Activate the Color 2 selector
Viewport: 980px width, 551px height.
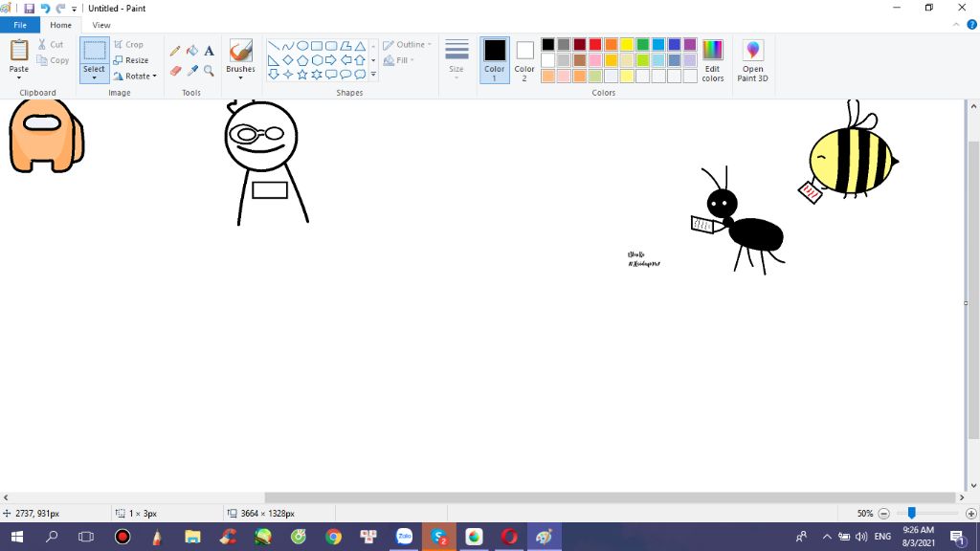[524, 60]
